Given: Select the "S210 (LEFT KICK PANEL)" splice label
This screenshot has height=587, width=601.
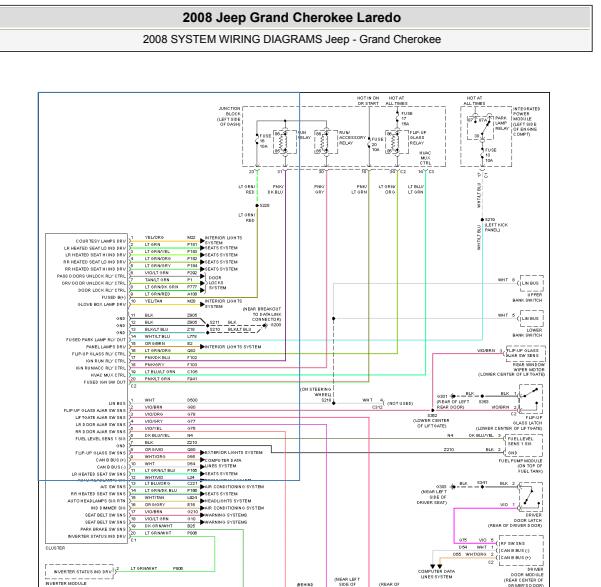Looking at the screenshot, I should [496, 225].
